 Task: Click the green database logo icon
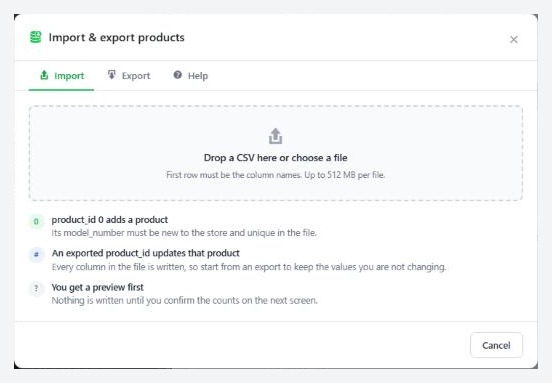[36, 37]
